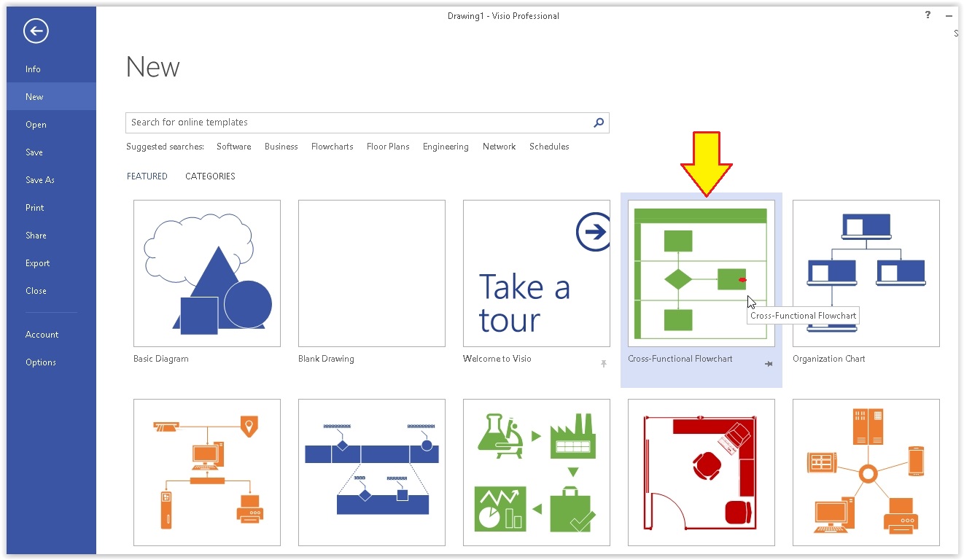Click the Help question mark icon
Screen dimensions: 964x560
pyautogui.click(x=927, y=15)
